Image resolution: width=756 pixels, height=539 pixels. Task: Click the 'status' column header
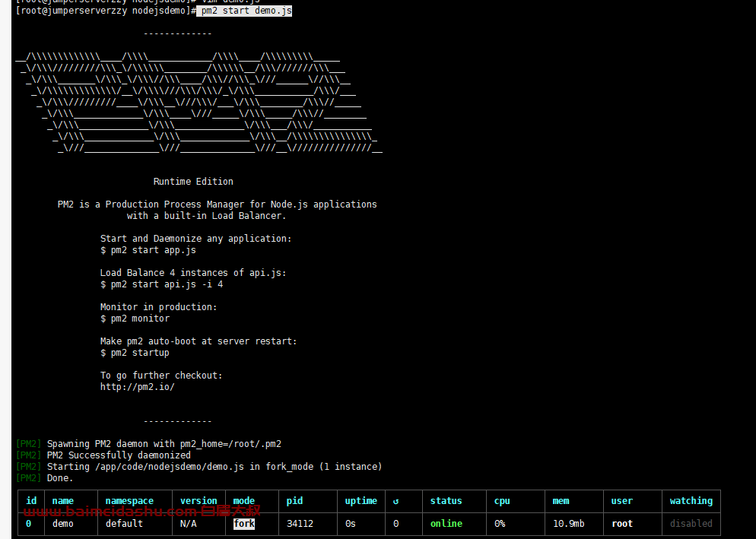point(446,501)
